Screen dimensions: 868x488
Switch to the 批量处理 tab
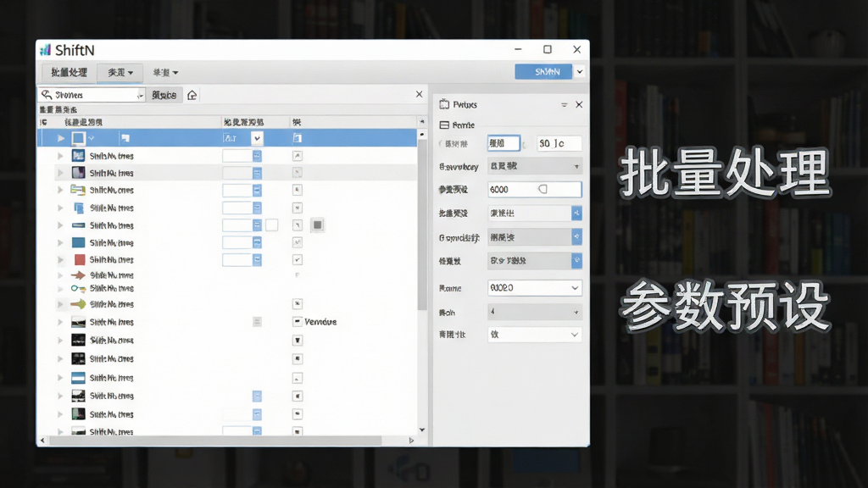[70, 73]
